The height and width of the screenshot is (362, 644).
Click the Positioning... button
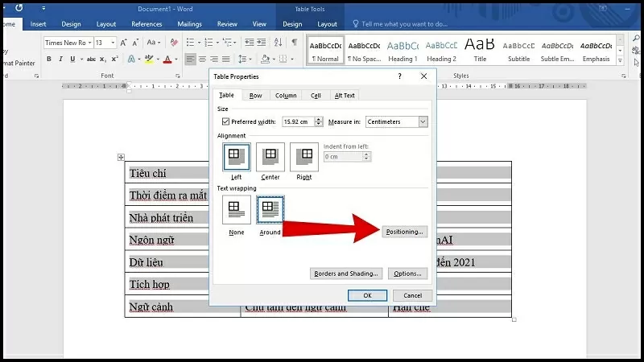[x=404, y=232]
